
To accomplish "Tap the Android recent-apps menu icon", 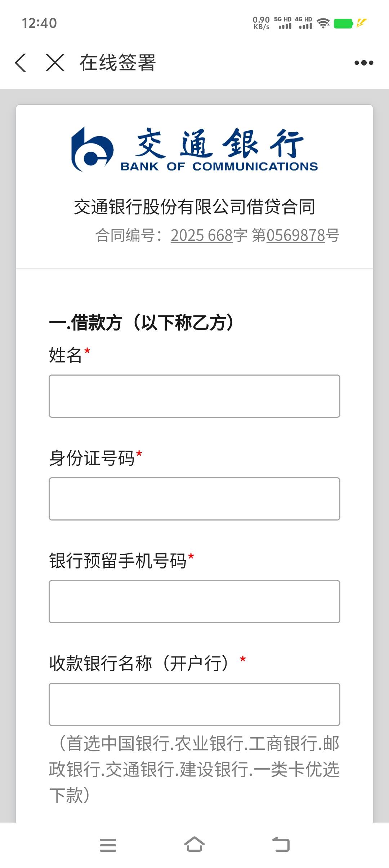I will (108, 845).
